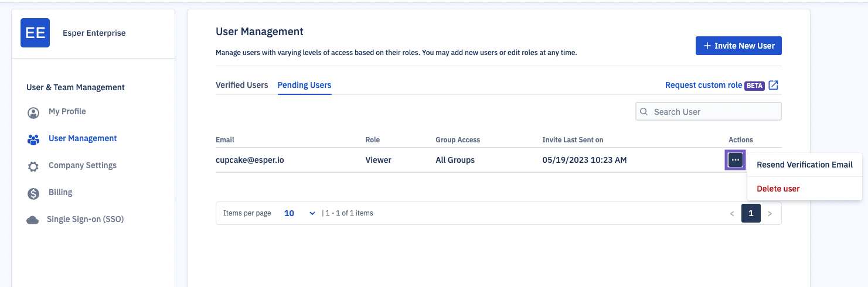Viewport: 868px width, 287px height.
Task: Select page 1 in pagination
Action: (x=751, y=213)
